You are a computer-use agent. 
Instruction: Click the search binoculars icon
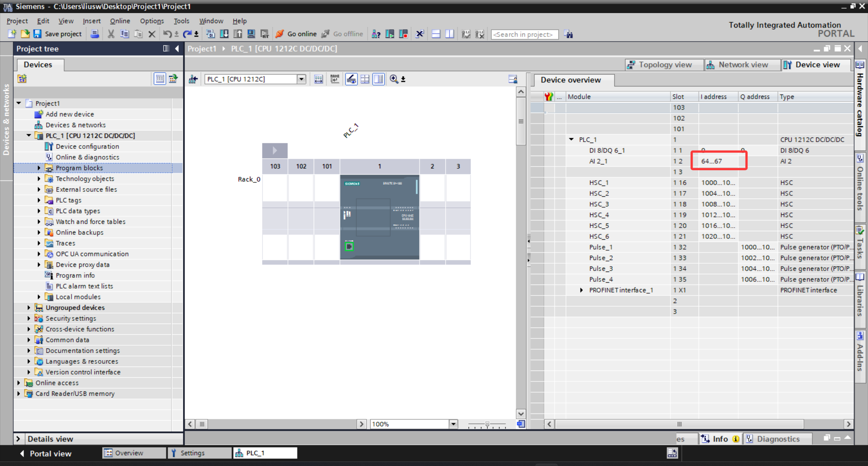click(x=569, y=34)
